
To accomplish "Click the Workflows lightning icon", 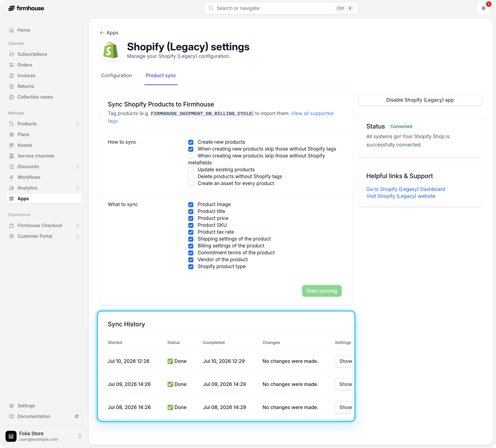I will (x=12, y=177).
